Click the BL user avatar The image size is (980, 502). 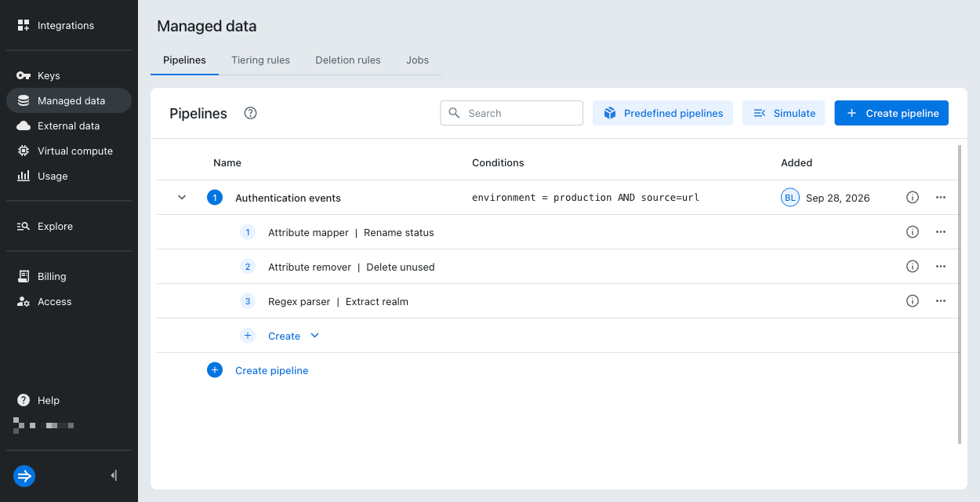(789, 198)
